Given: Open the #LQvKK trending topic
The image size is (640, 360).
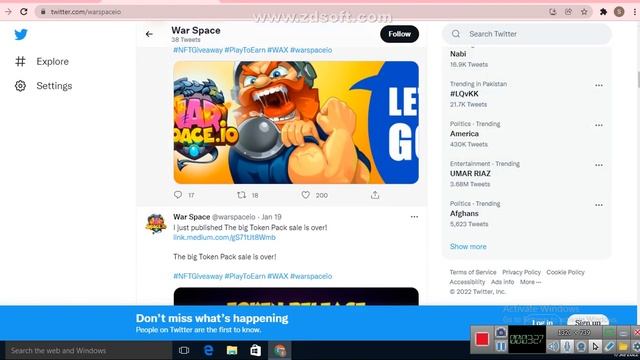Looking at the screenshot, I should click(464, 94).
